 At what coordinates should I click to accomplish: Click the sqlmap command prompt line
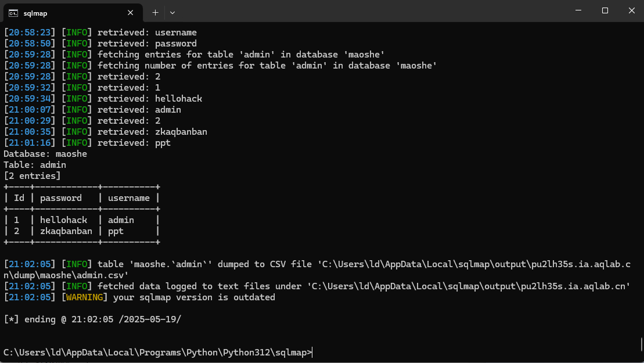tap(157, 353)
